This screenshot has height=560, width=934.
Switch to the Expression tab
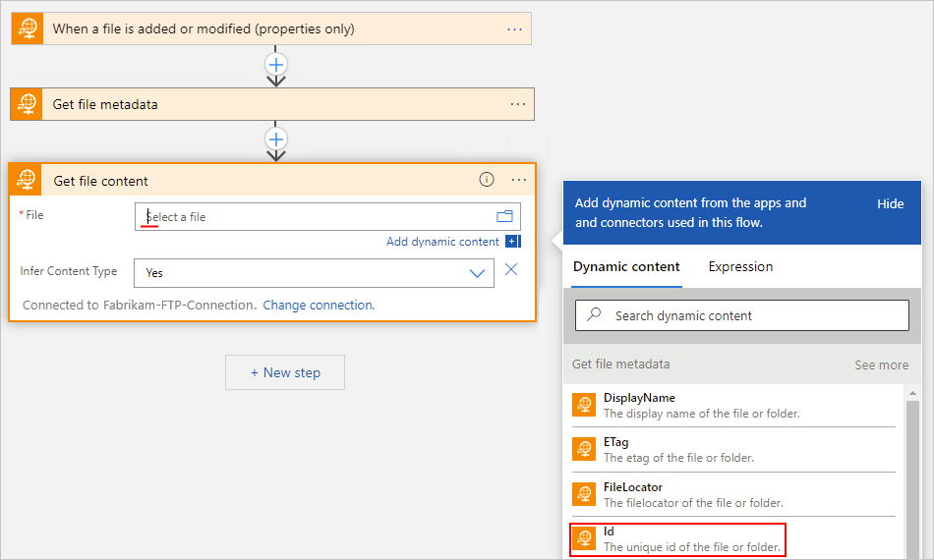(740, 266)
